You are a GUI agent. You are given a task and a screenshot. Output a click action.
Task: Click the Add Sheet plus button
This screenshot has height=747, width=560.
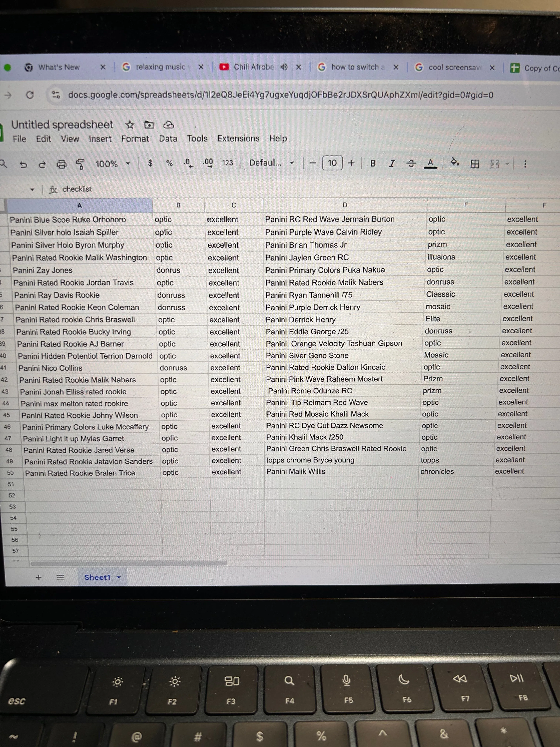(x=39, y=577)
